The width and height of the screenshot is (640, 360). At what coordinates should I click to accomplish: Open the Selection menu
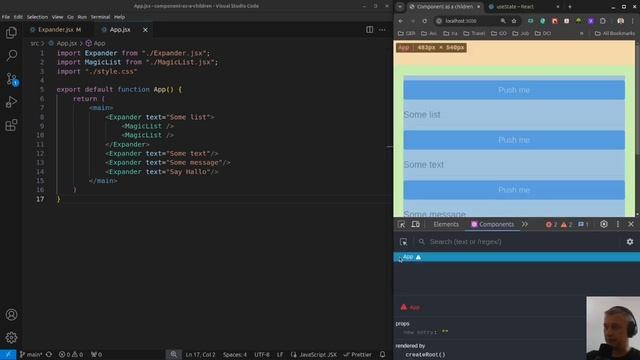tap(37, 17)
